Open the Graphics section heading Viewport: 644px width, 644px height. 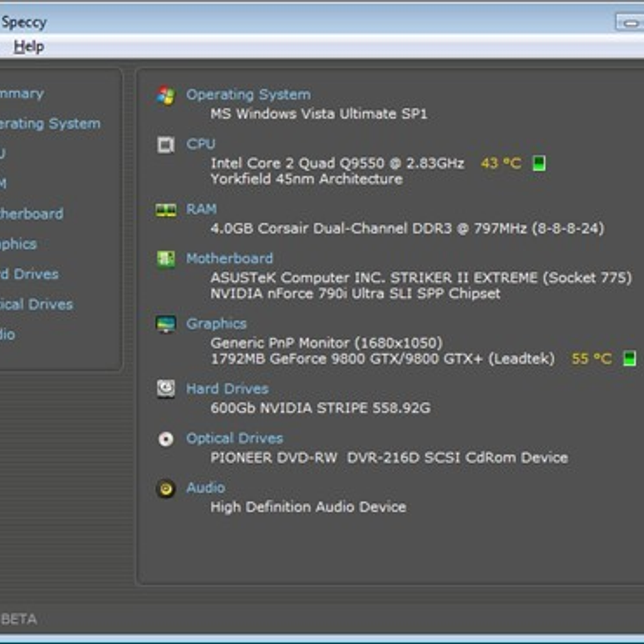(216, 324)
